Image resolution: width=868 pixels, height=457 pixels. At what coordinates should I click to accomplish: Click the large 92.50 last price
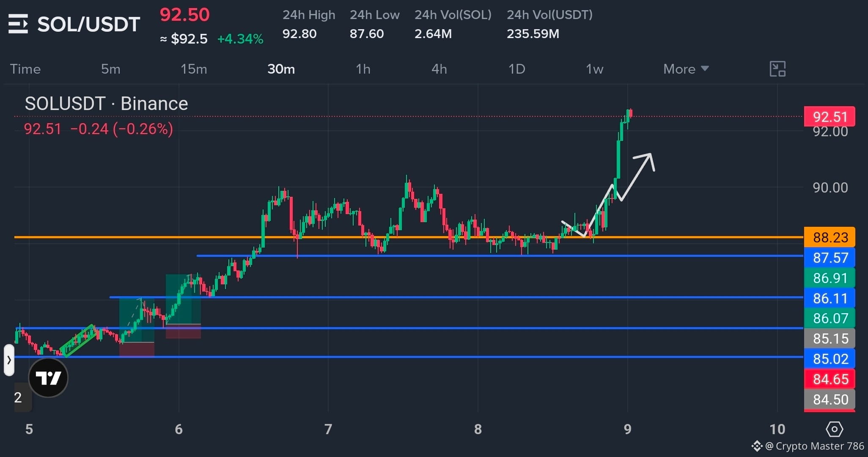[184, 15]
